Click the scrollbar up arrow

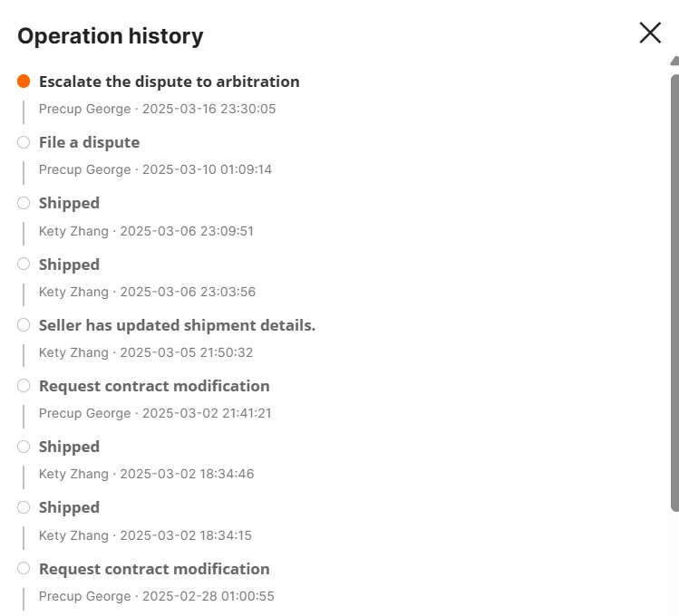pyautogui.click(x=674, y=61)
